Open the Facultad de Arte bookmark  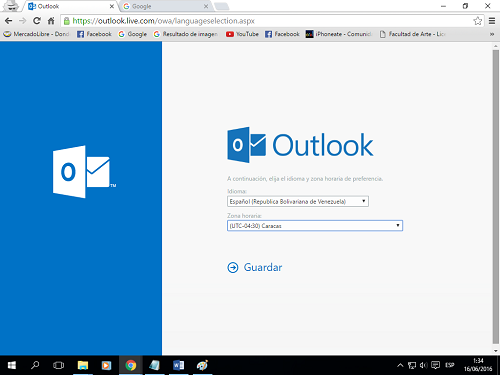[412, 34]
